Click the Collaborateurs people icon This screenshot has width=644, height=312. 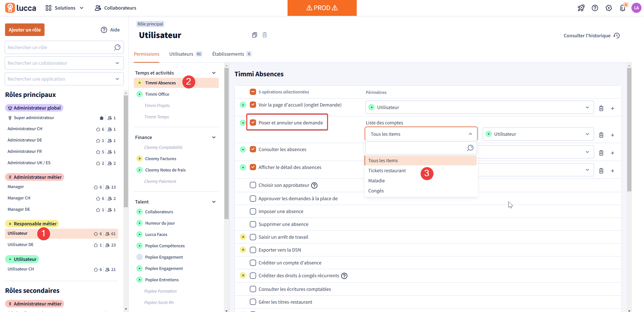[98, 8]
